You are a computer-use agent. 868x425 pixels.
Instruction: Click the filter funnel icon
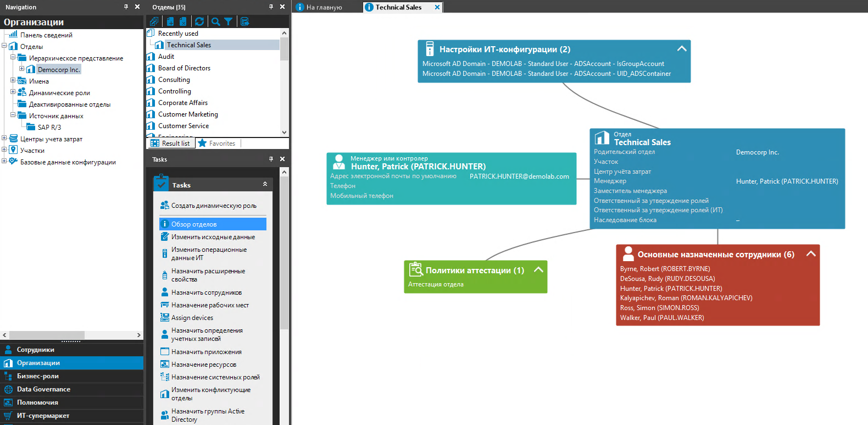[229, 21]
